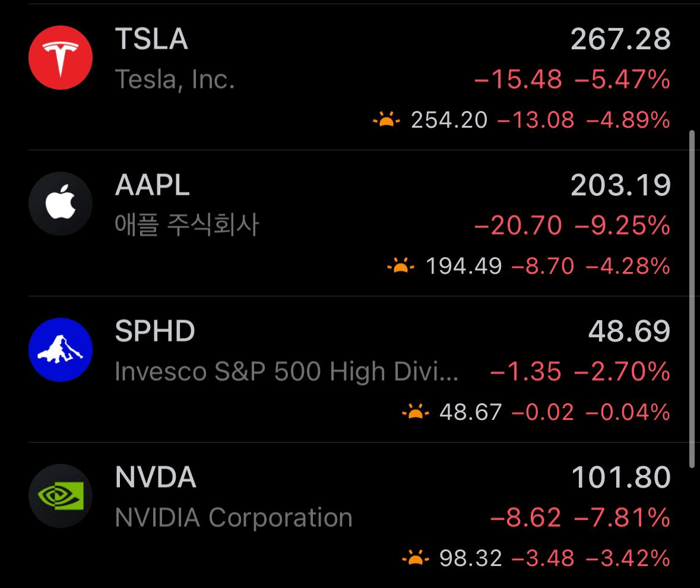700x588 pixels.
Task: Tap the NVIDIA Corporation company name
Action: [x=233, y=518]
